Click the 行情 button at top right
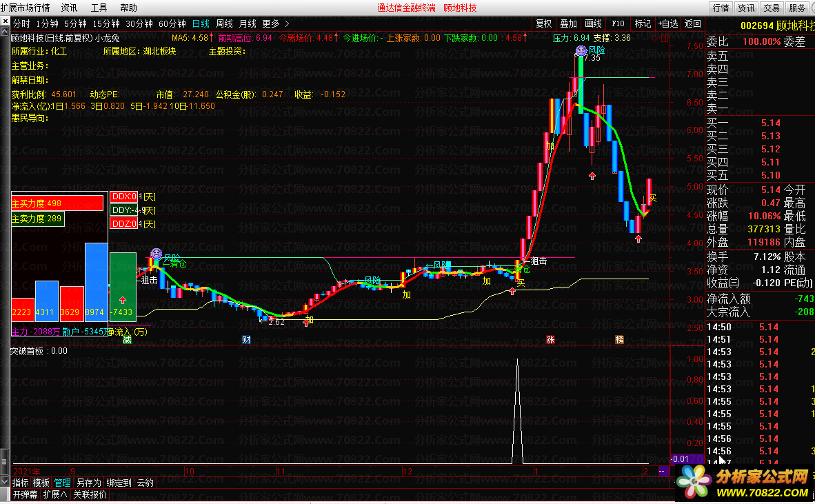This screenshot has width=815, height=504. [x=721, y=8]
